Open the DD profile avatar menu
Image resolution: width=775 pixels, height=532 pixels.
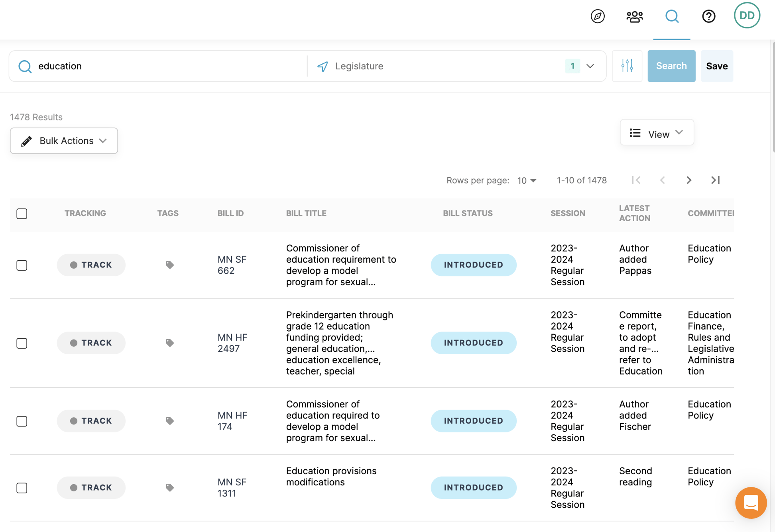tap(747, 16)
